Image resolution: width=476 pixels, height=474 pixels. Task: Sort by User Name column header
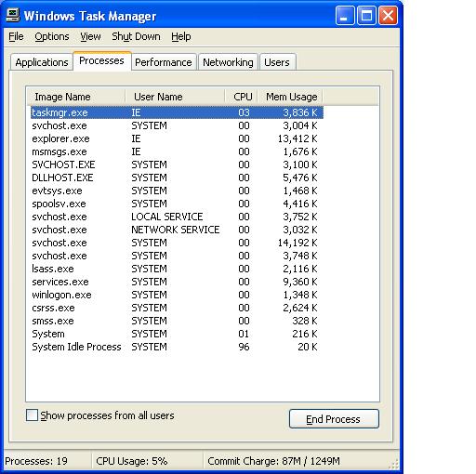176,97
